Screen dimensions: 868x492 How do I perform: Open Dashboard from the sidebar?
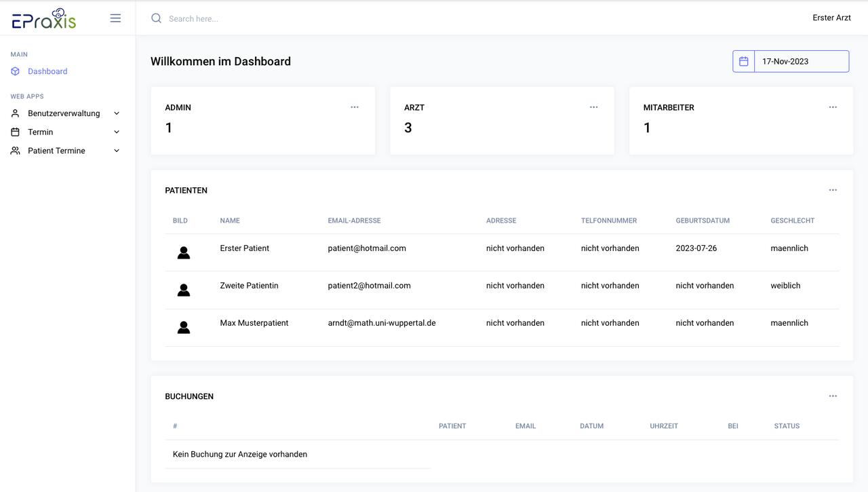click(x=47, y=71)
